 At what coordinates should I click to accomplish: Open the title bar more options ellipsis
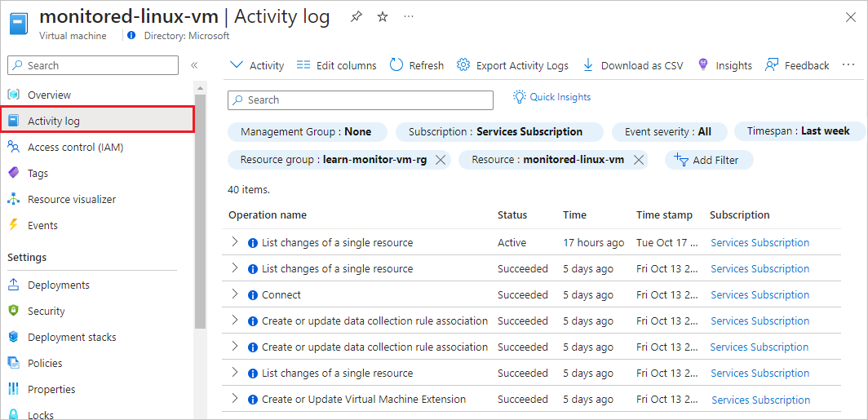[409, 17]
